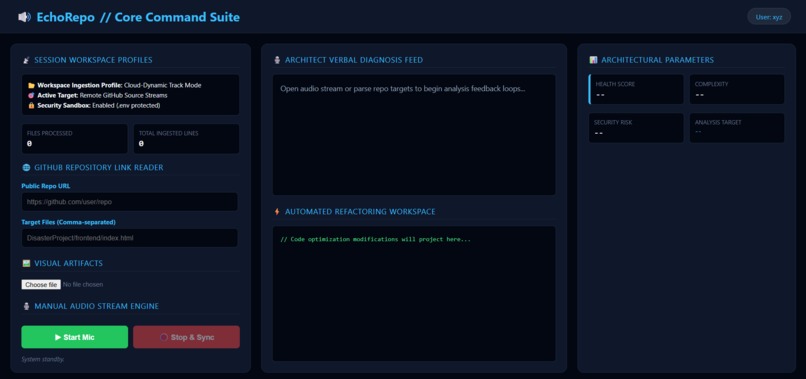806x379 pixels.
Task: Click the 'ARCHITECTURAL PARAMETERS' heading text
Action: tap(657, 60)
